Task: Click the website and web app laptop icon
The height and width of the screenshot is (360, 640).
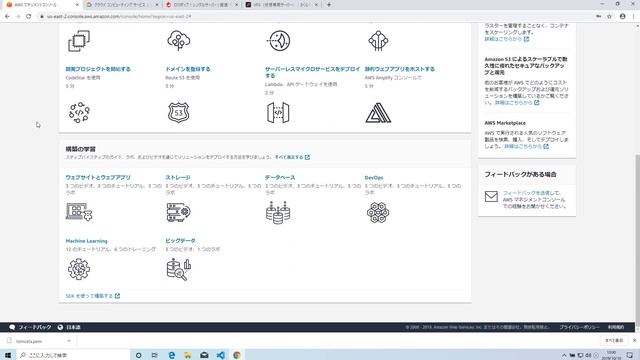Action: (79, 212)
